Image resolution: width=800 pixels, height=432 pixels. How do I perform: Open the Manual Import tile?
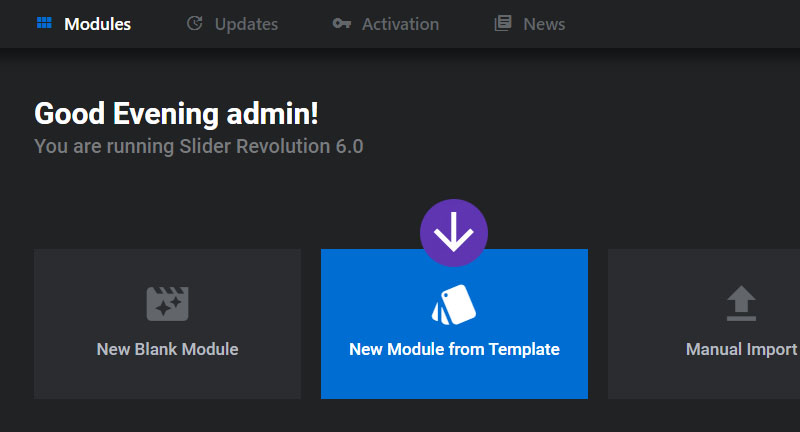pos(704,324)
